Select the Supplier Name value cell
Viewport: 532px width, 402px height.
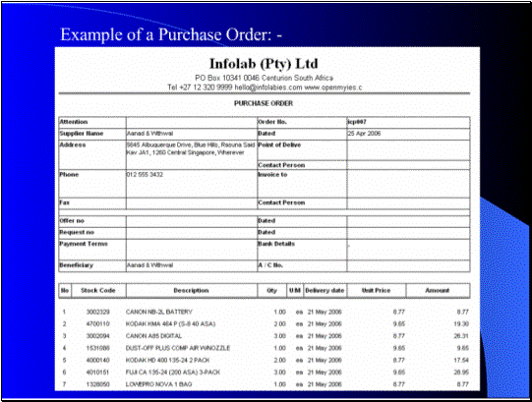192,134
